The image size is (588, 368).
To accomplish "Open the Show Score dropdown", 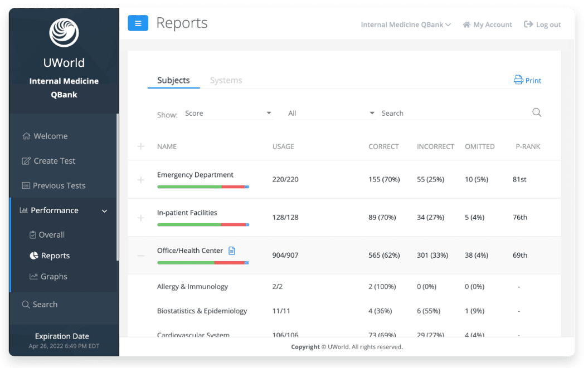I will (228, 113).
